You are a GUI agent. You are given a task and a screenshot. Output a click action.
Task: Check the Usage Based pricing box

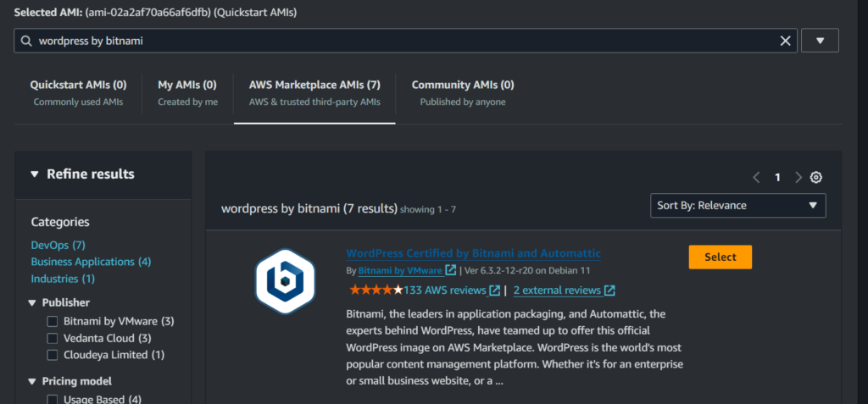click(52, 400)
